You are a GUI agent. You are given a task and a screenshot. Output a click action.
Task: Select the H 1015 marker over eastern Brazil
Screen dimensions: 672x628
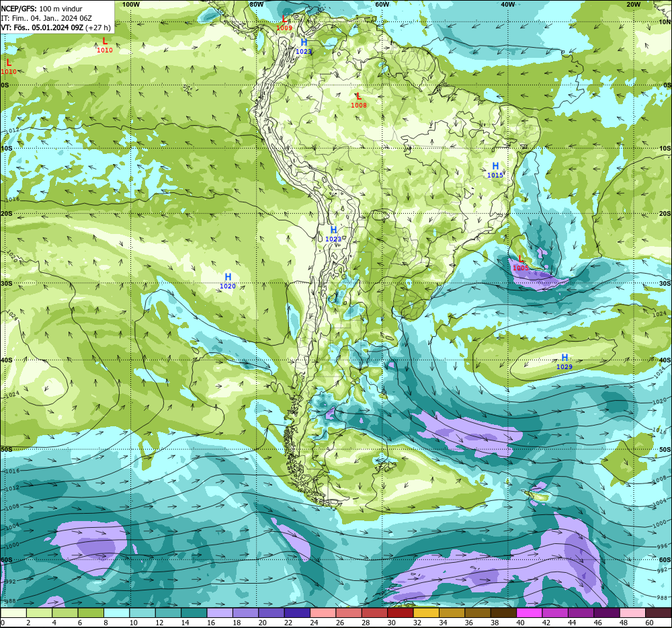pyautogui.click(x=495, y=170)
